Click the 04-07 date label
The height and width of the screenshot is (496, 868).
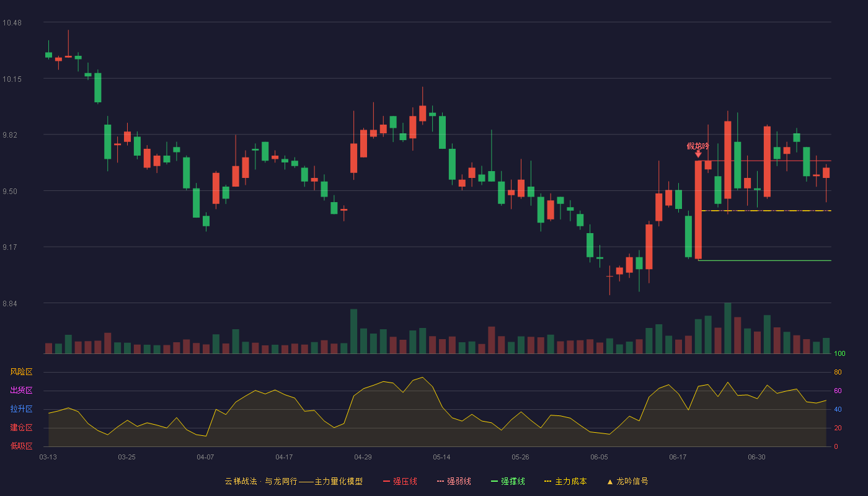(205, 457)
